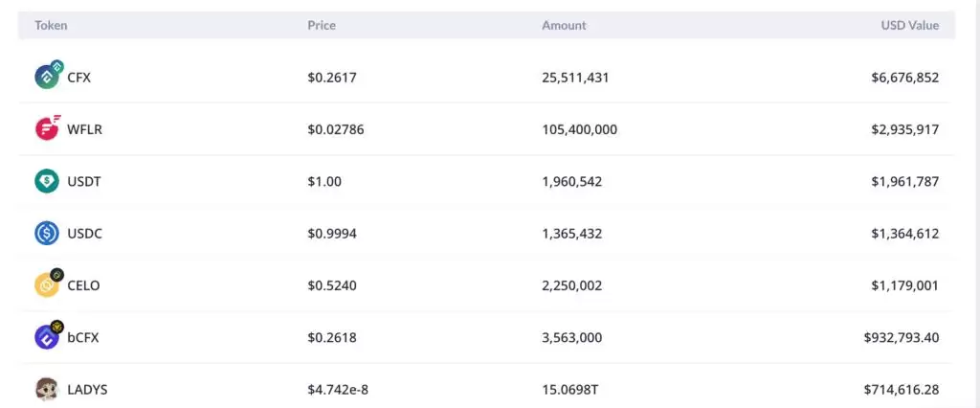
Task: Open the CFX token name link
Action: [78, 78]
